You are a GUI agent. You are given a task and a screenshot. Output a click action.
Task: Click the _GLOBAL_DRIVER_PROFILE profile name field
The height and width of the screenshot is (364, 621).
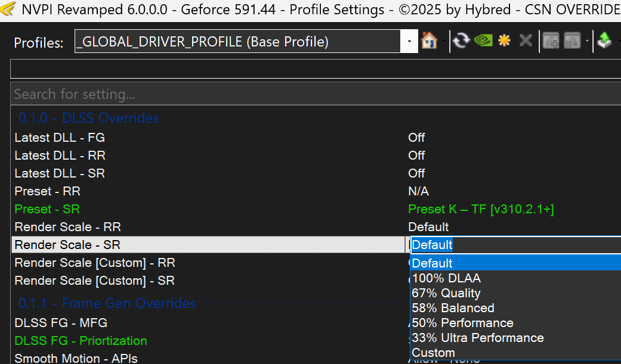point(237,41)
